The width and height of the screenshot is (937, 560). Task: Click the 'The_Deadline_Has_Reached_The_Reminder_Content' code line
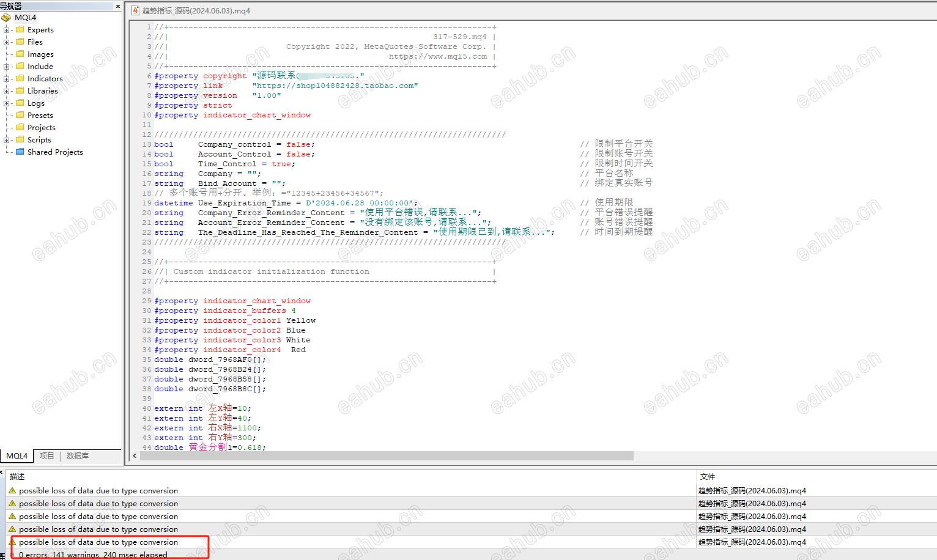coord(355,232)
